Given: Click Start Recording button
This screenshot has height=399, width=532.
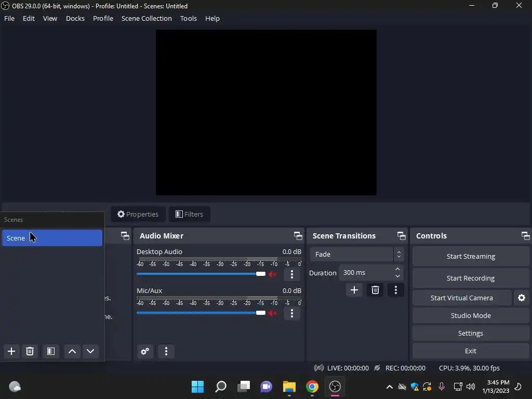Looking at the screenshot, I should (471, 278).
